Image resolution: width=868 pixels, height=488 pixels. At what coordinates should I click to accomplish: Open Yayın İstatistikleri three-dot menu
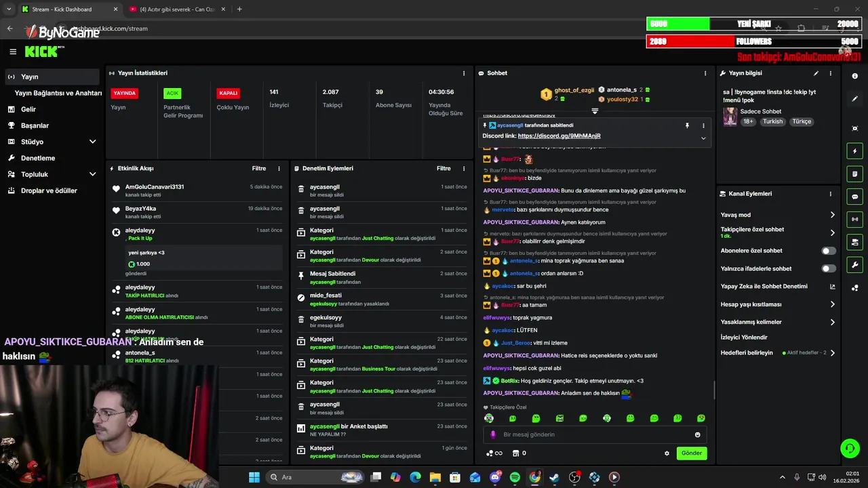pyautogui.click(x=464, y=73)
